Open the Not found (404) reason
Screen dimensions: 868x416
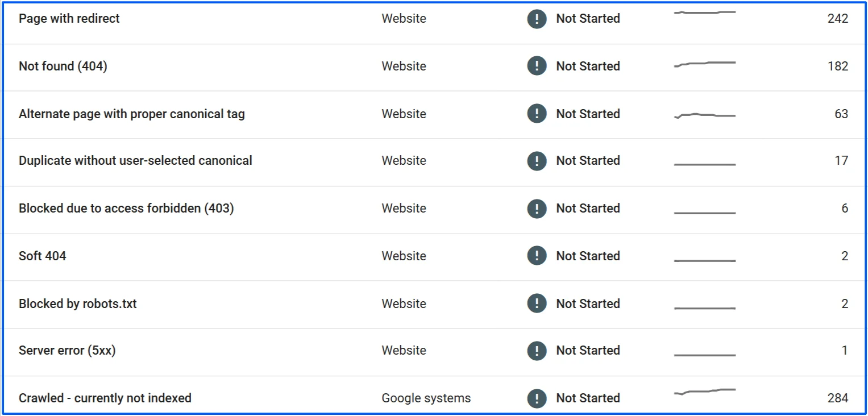[63, 66]
